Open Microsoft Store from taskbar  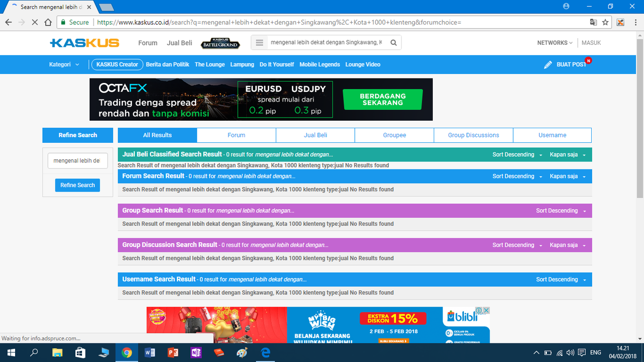pyautogui.click(x=80, y=352)
